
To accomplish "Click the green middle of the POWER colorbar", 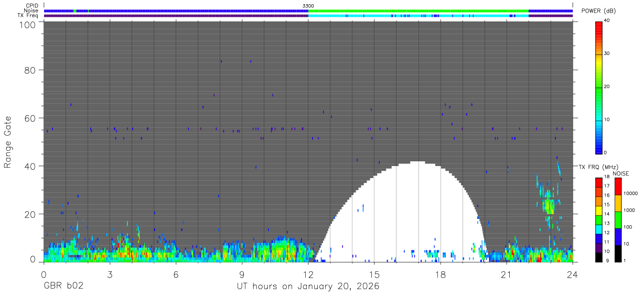I will coord(598,89).
